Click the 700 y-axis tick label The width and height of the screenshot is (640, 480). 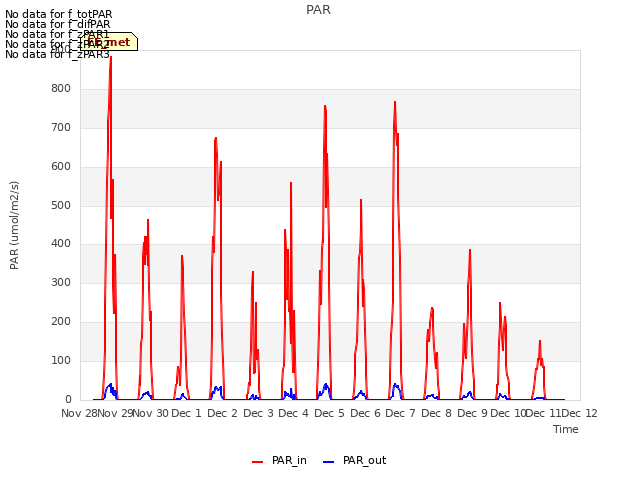61,128
